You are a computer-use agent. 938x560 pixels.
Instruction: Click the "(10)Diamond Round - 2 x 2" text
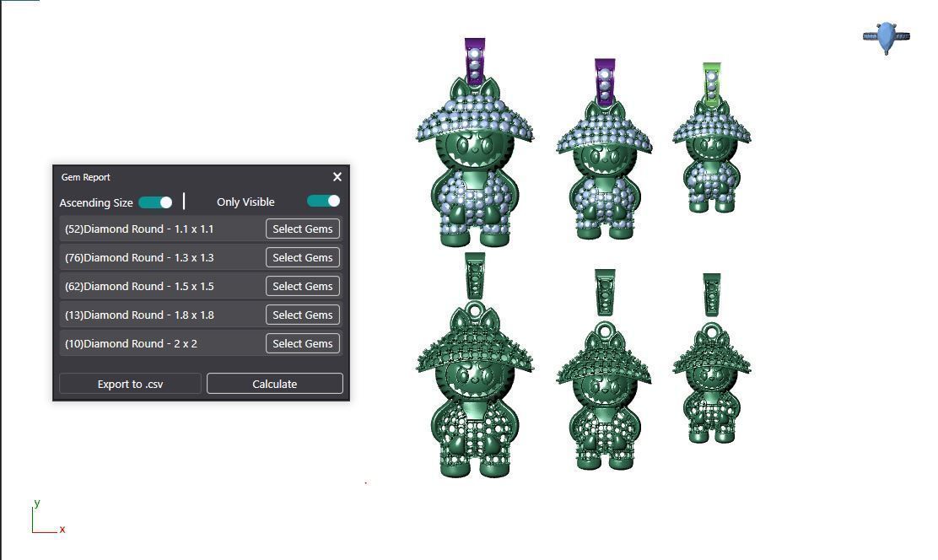coord(131,344)
